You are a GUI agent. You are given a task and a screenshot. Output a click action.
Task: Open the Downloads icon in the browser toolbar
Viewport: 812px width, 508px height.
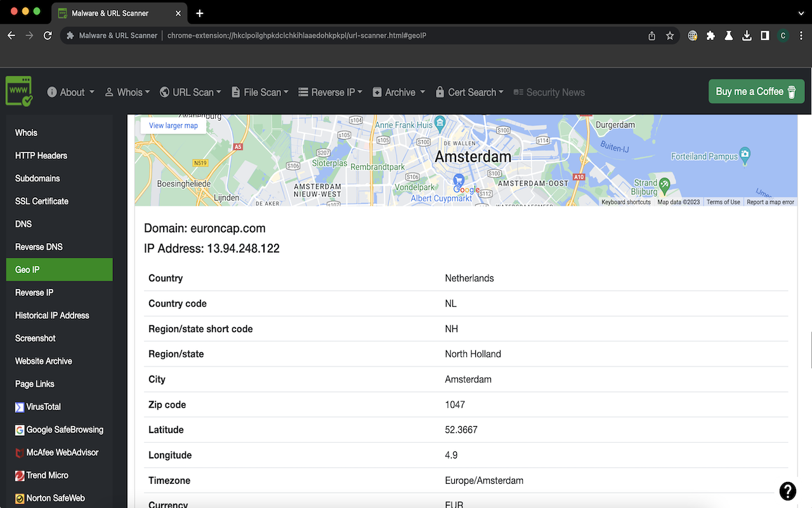click(747, 36)
